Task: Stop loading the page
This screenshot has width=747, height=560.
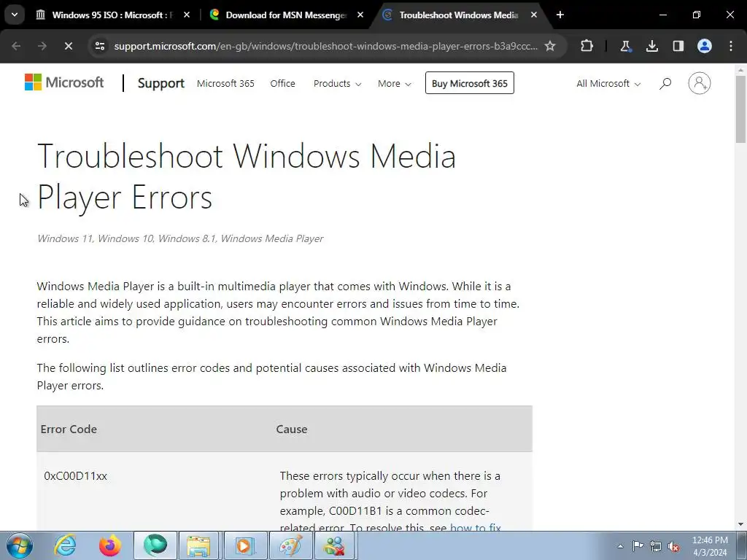Action: point(69,46)
